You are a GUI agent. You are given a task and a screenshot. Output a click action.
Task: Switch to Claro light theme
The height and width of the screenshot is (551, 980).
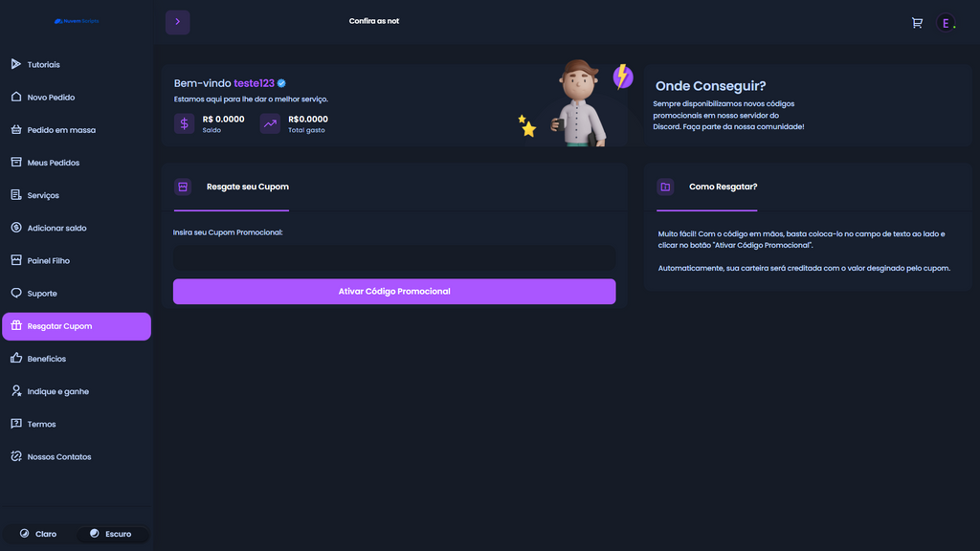tap(38, 534)
